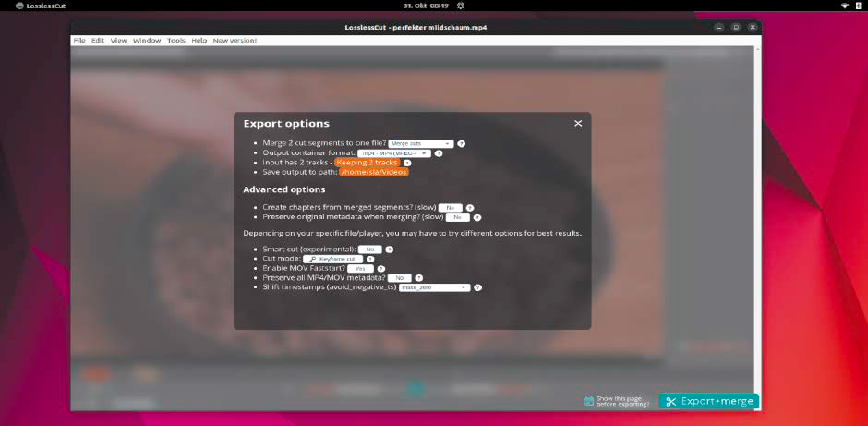Image resolution: width=868 pixels, height=426 pixels.
Task: Open help for merge cut segments
Action: (x=461, y=143)
